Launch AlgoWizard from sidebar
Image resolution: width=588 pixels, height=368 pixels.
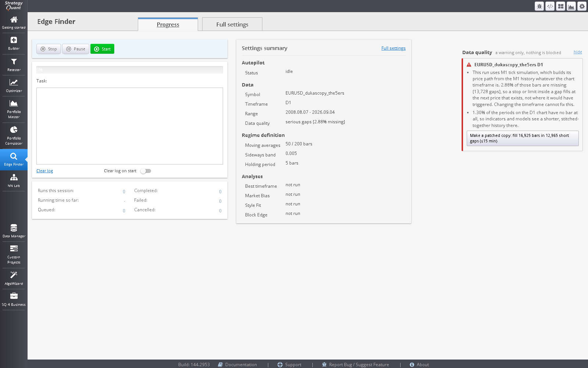tap(14, 279)
